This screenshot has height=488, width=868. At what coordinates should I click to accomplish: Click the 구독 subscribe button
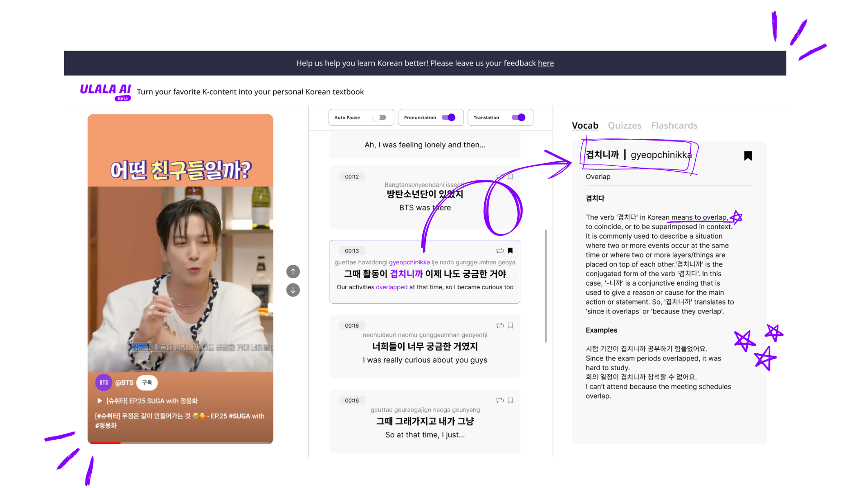(147, 383)
